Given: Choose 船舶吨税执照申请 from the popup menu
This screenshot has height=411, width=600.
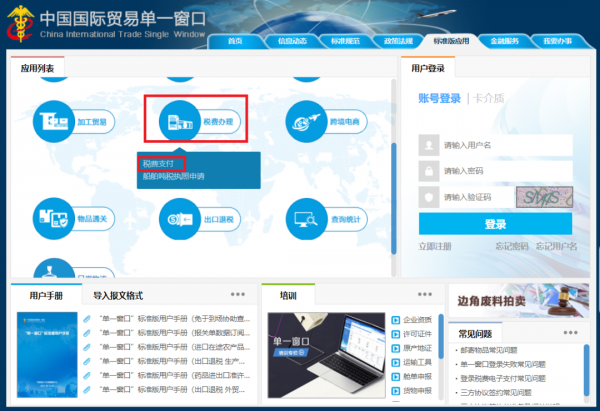Looking at the screenshot, I should 173,176.
